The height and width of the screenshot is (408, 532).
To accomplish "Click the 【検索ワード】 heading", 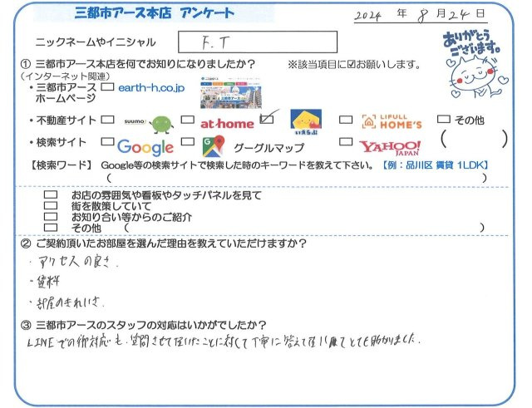I will coord(62,165).
